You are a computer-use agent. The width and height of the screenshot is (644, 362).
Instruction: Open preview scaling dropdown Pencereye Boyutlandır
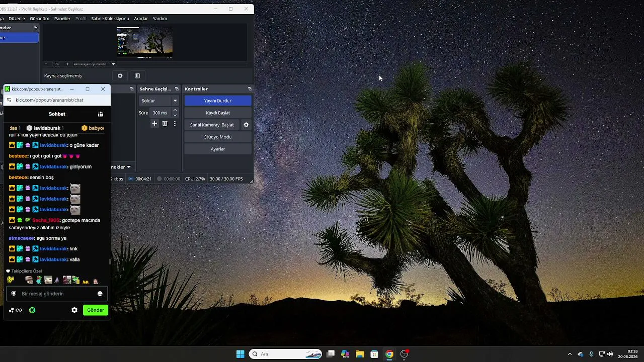pyautogui.click(x=94, y=64)
